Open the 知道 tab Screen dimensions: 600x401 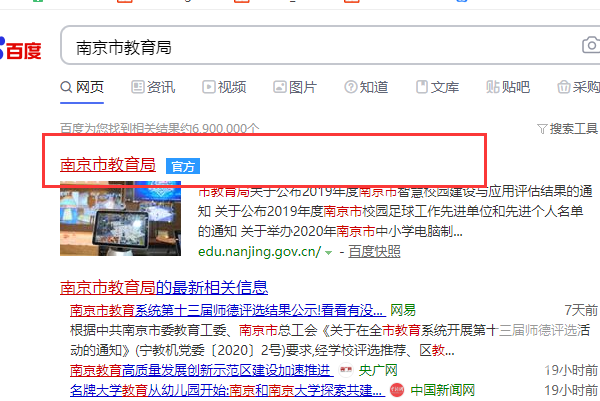[x=366, y=87]
